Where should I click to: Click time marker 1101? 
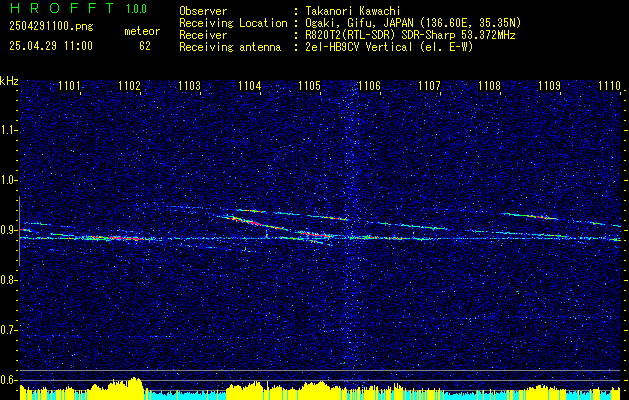point(69,85)
